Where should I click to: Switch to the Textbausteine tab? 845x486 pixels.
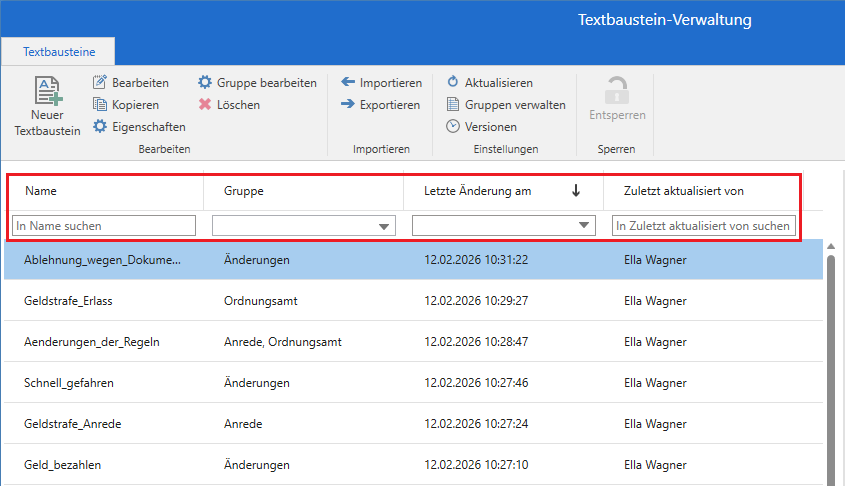tap(58, 50)
